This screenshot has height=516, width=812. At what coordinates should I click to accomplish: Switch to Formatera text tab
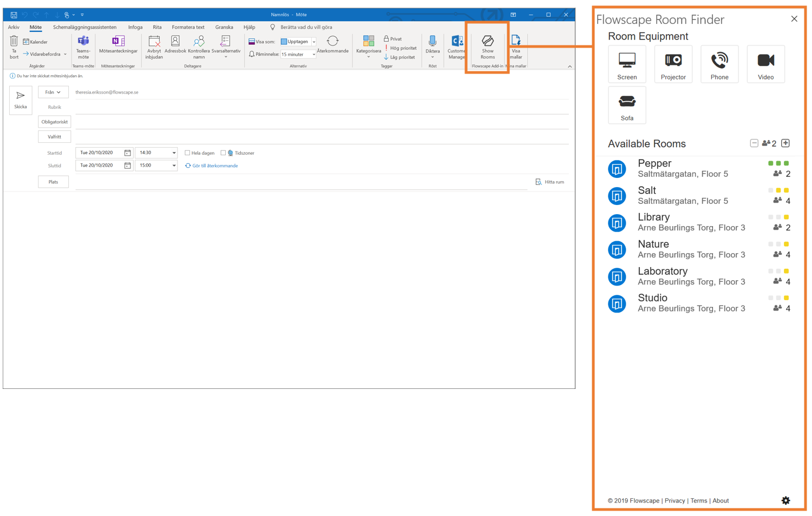coord(188,27)
